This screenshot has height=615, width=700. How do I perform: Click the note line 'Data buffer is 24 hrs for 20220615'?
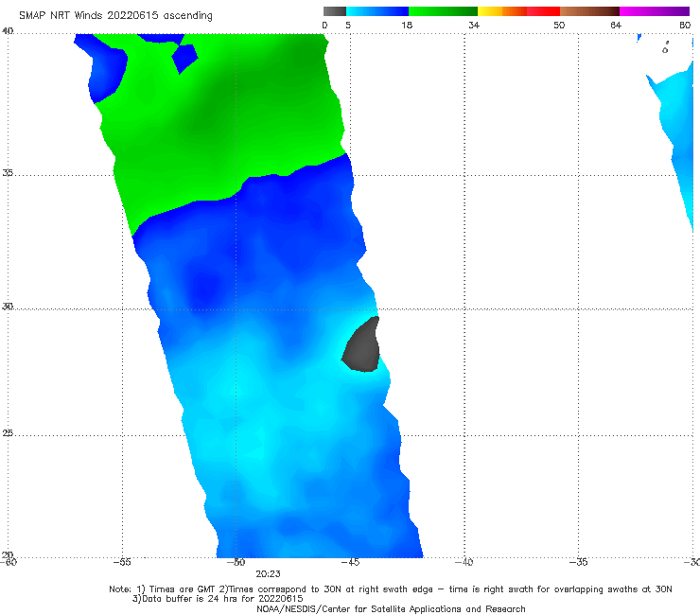point(218,599)
